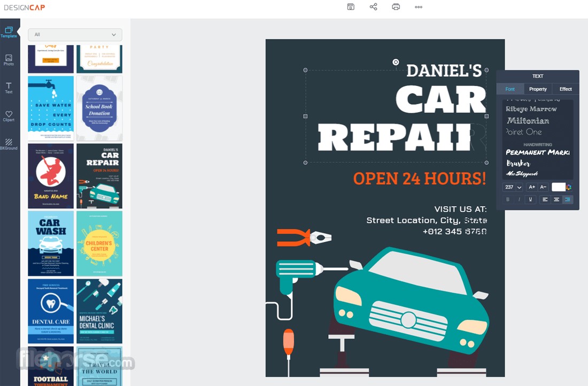
Task: Open the more options ellipsis menu
Action: coord(419,7)
